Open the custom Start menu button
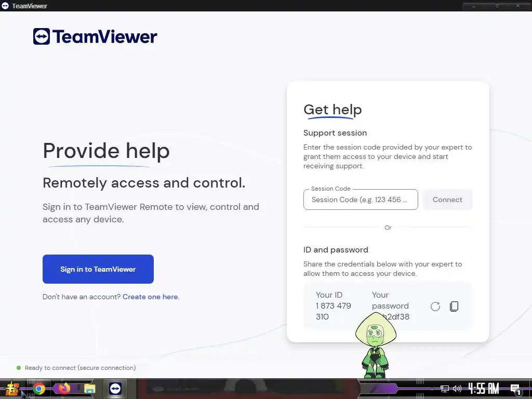This screenshot has width=532, height=399. tap(12, 389)
